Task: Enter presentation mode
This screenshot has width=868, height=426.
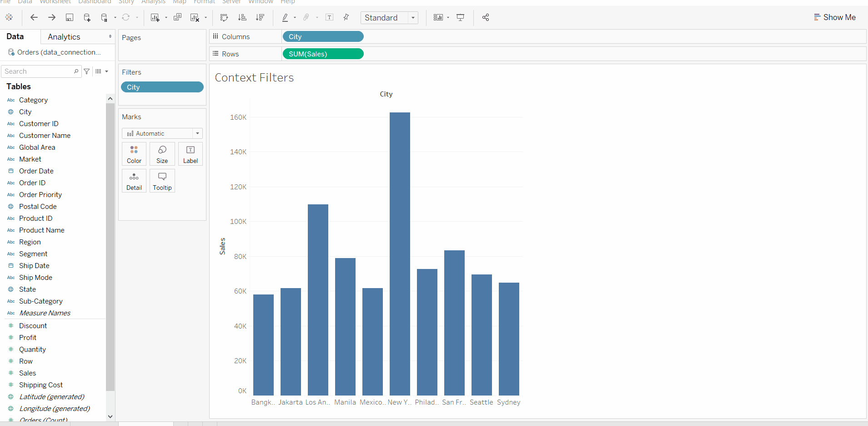Action: tap(461, 17)
